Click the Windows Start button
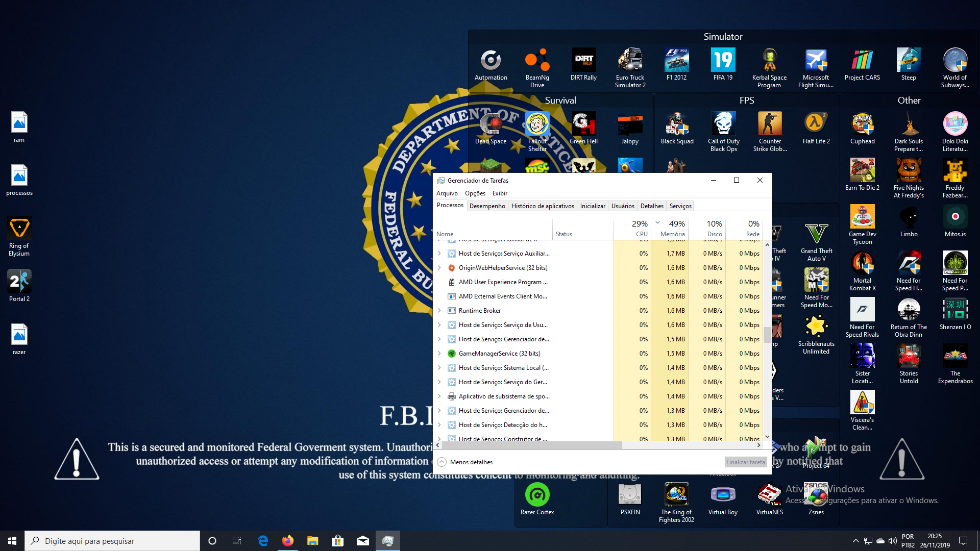 click(12, 541)
